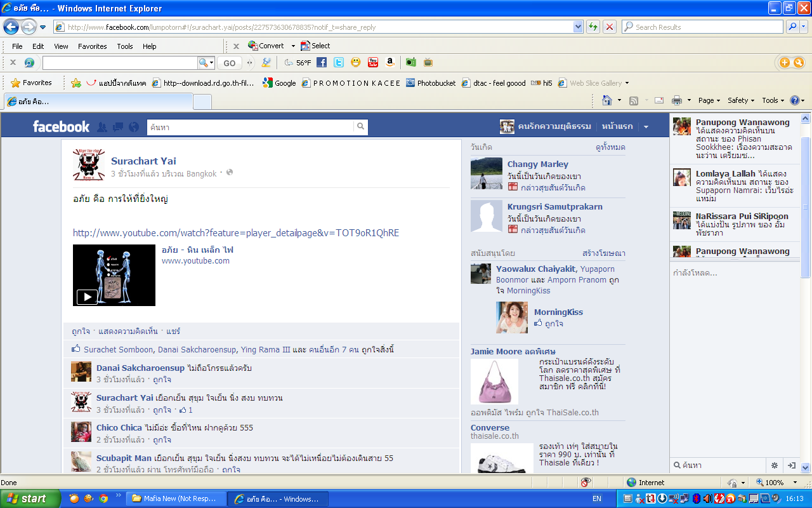Open the Facebook messages icon
Viewport: 812px width, 508px height.
coord(117,127)
